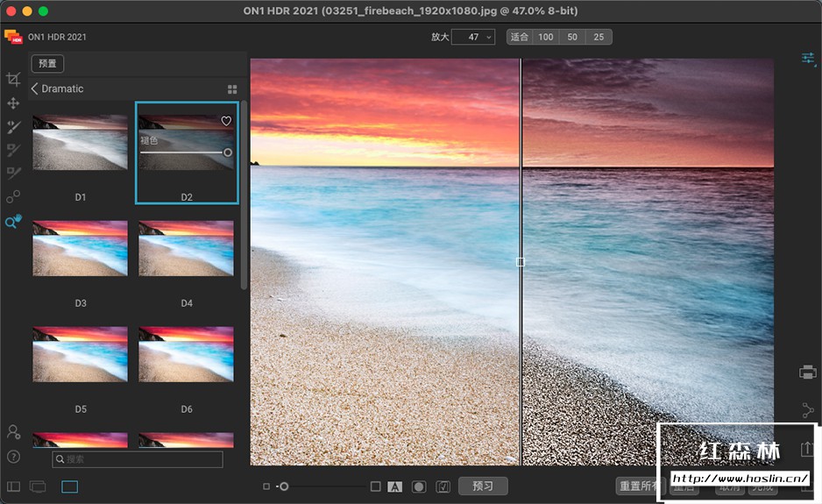Image resolution: width=822 pixels, height=504 pixels.
Task: Toggle the left panel visibility icon
Action: coord(14,486)
